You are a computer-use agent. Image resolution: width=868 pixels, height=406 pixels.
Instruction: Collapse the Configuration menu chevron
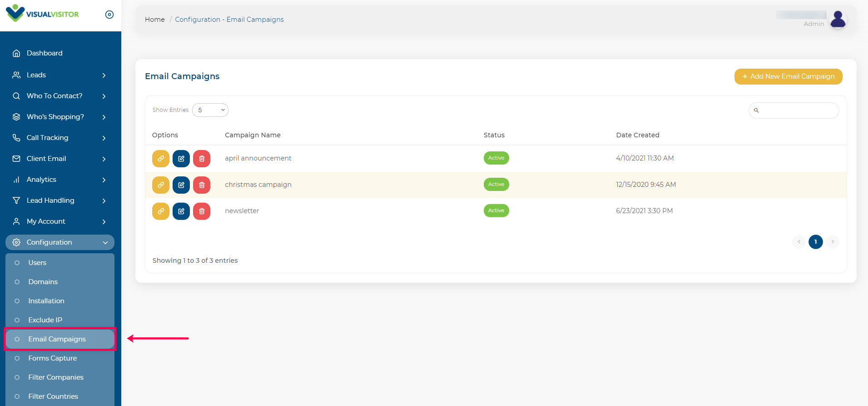click(105, 243)
